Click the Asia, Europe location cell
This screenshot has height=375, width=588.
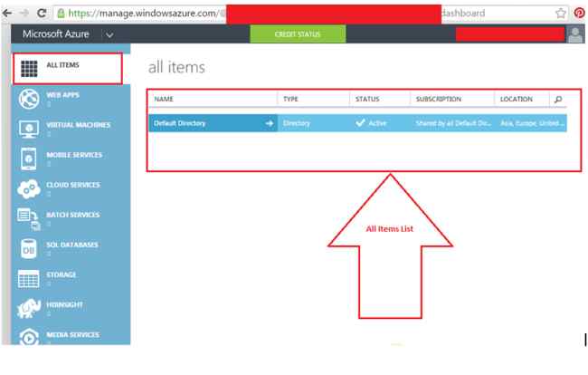coord(533,123)
